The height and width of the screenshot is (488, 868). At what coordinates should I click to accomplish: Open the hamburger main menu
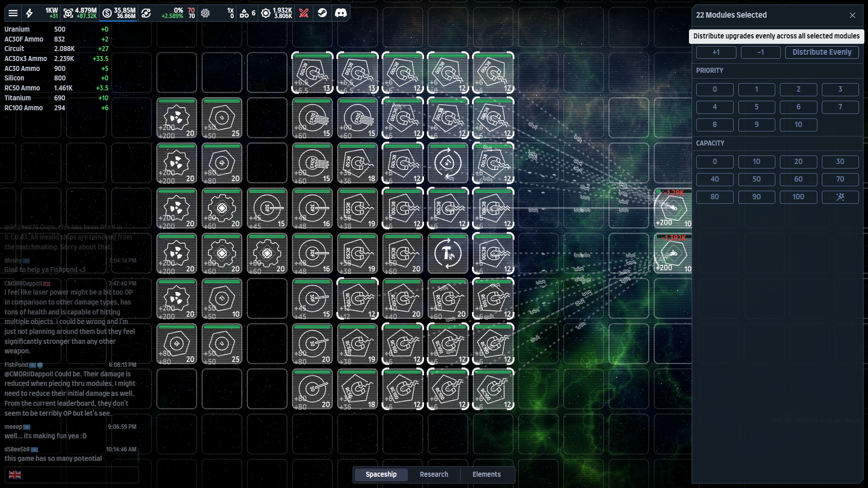point(13,13)
